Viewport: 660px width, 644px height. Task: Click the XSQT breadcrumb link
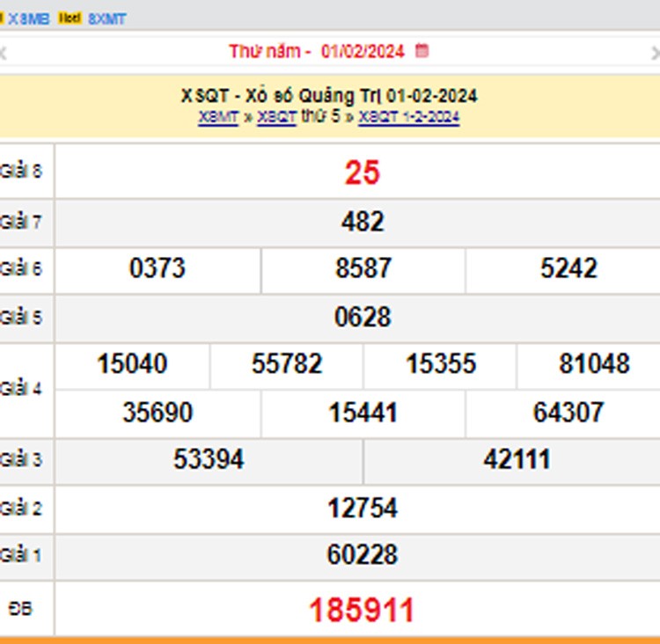click(x=276, y=117)
